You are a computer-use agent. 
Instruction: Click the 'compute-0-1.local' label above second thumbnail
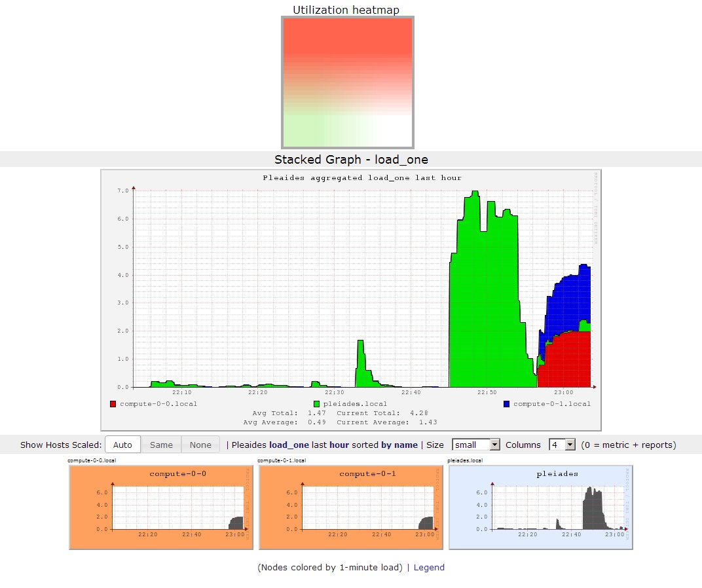[282, 460]
